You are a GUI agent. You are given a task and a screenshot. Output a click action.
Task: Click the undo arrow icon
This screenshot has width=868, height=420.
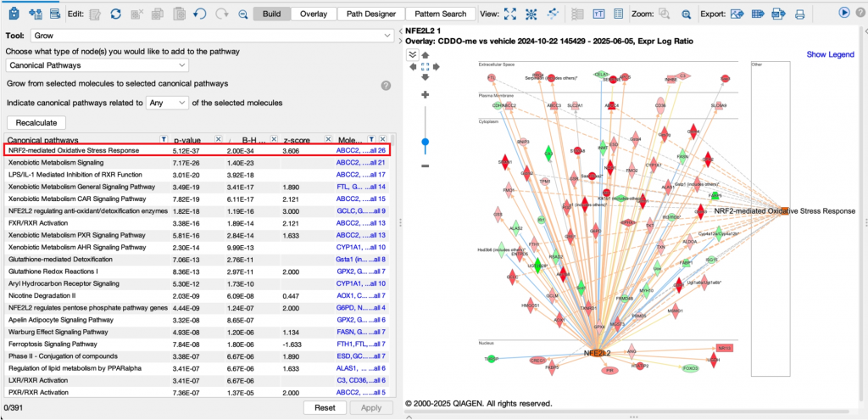[x=200, y=14]
